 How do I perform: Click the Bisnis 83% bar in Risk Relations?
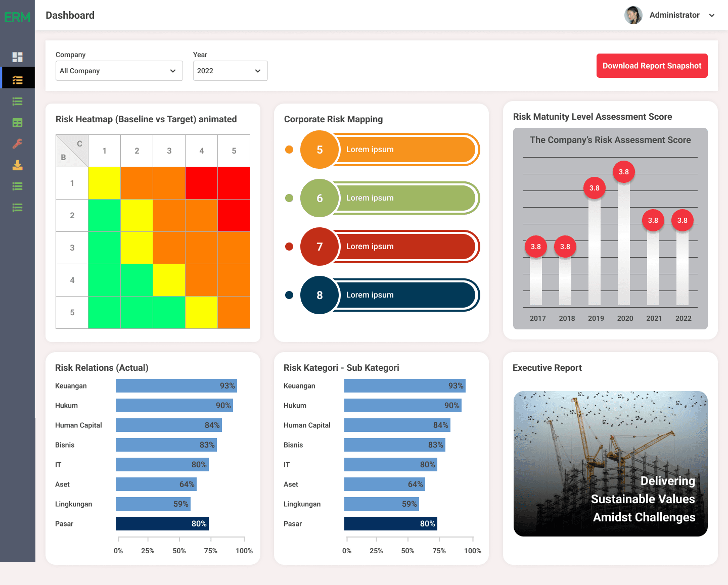tap(166, 445)
